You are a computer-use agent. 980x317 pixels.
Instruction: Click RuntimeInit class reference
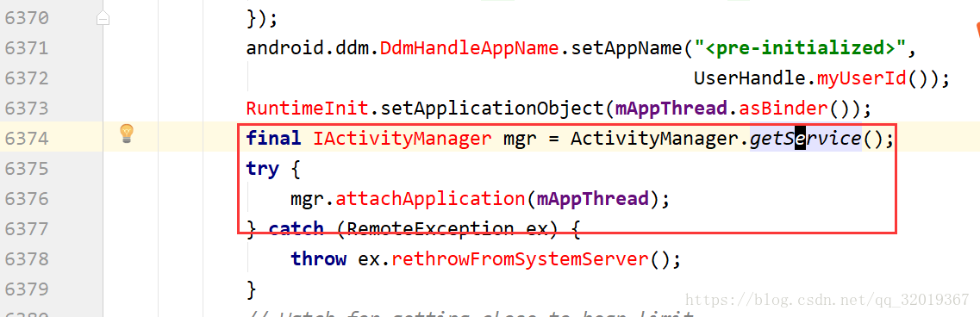click(x=307, y=109)
